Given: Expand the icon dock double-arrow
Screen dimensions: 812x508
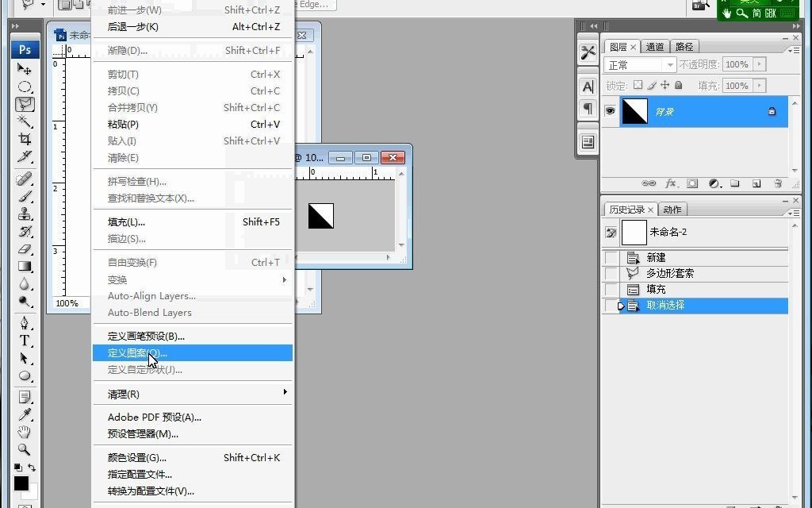Looking at the screenshot, I should (593, 26).
